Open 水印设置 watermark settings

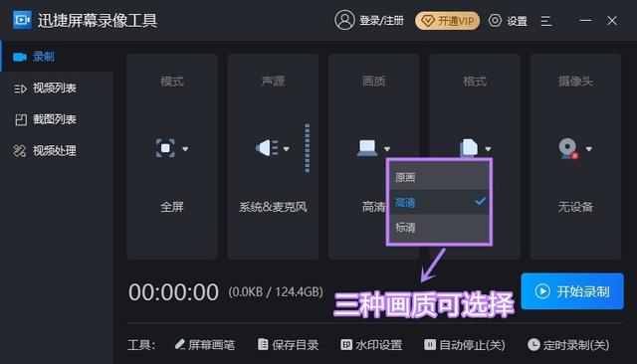pos(371,345)
